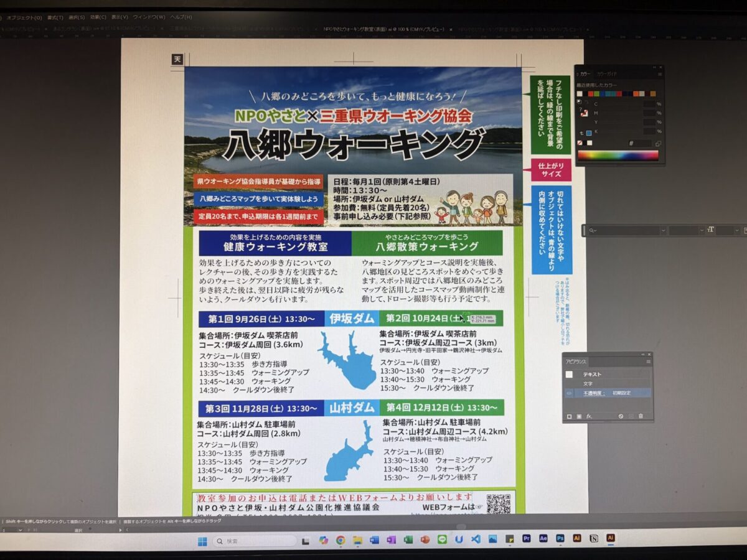
Task: Open the Color panel options menu
Action: click(x=660, y=74)
